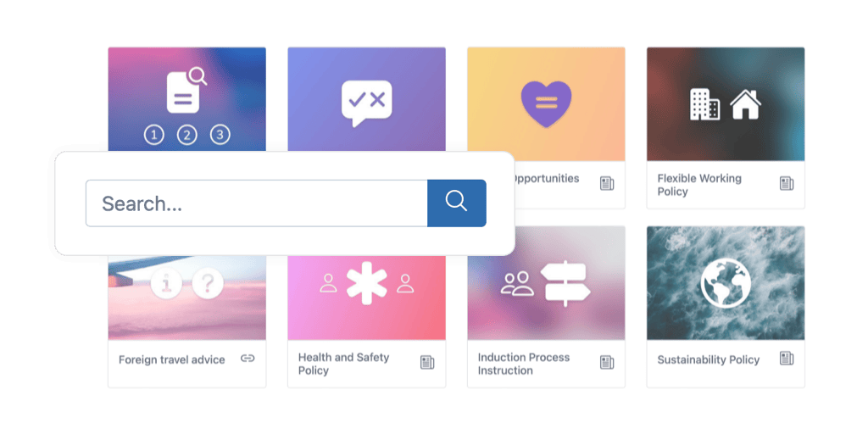
Task: Open the Foreign travel advice title
Action: 171,359
